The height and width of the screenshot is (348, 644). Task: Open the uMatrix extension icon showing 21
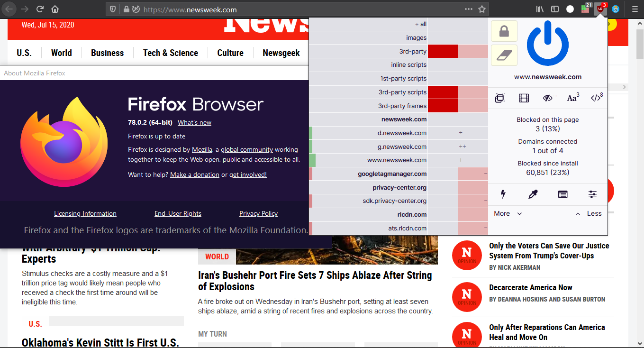[x=586, y=8]
